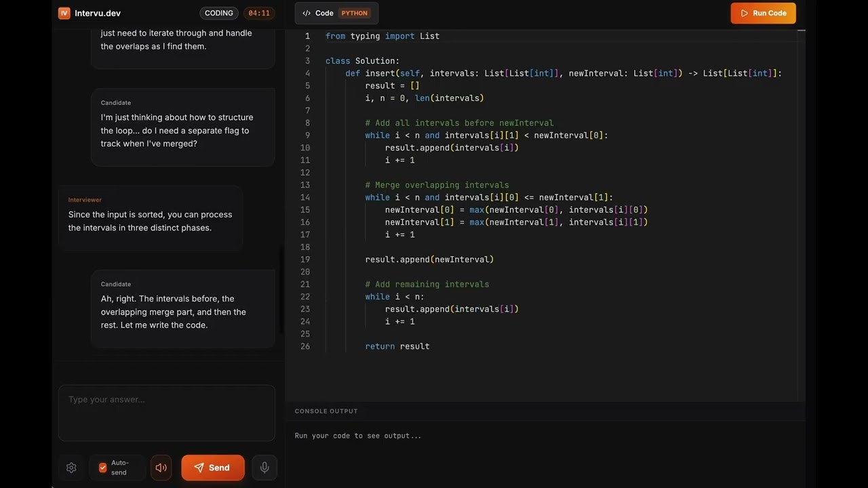
Task: Open settings with the gear icon
Action: 71,468
